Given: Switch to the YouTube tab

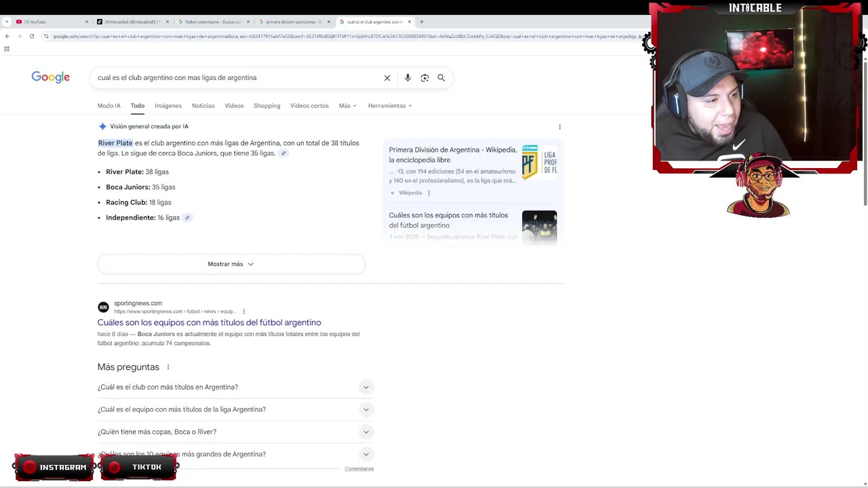Looking at the screenshot, I should [50, 22].
